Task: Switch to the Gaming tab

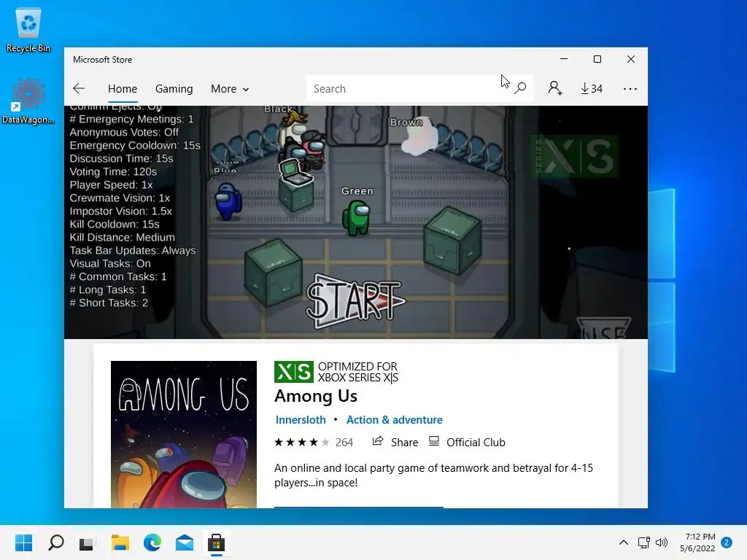Action: pyautogui.click(x=174, y=88)
